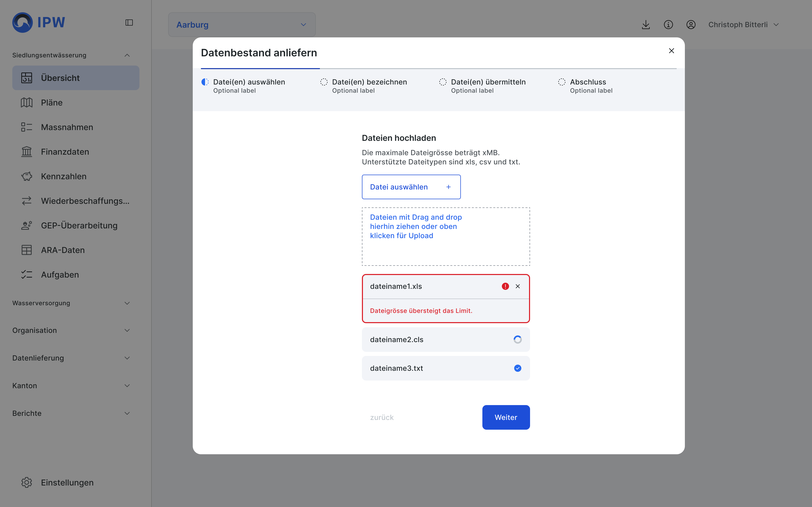Click 'Datei auswählen' upload button
The width and height of the screenshot is (812, 507).
(411, 187)
